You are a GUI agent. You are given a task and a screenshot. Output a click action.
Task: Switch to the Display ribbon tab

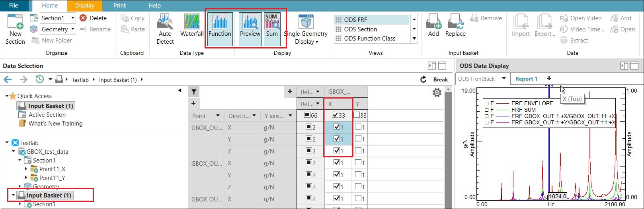click(x=85, y=6)
